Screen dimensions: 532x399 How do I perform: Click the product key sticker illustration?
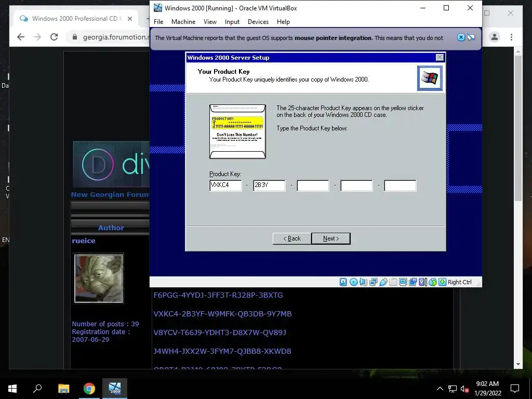(x=237, y=131)
